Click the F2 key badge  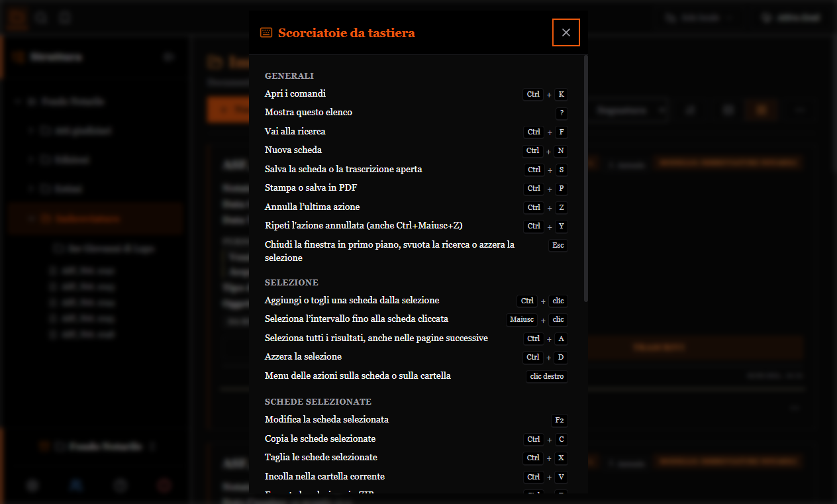(x=560, y=421)
